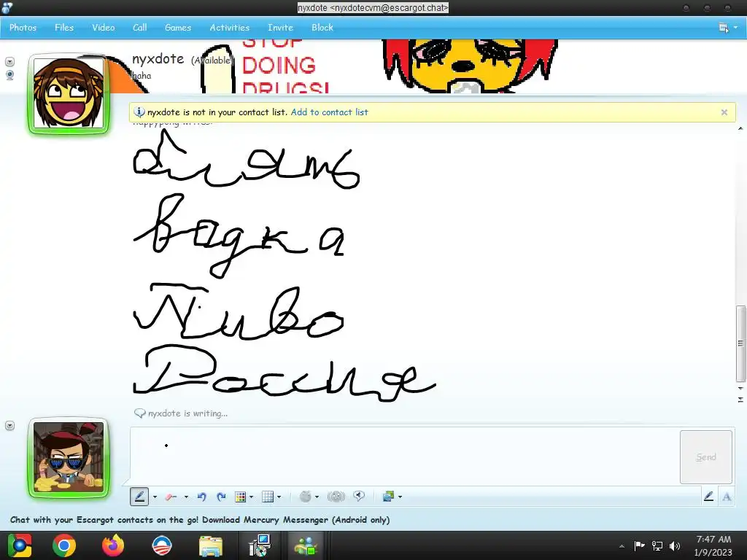Open the Obama-logo taskbar app

click(x=162, y=545)
